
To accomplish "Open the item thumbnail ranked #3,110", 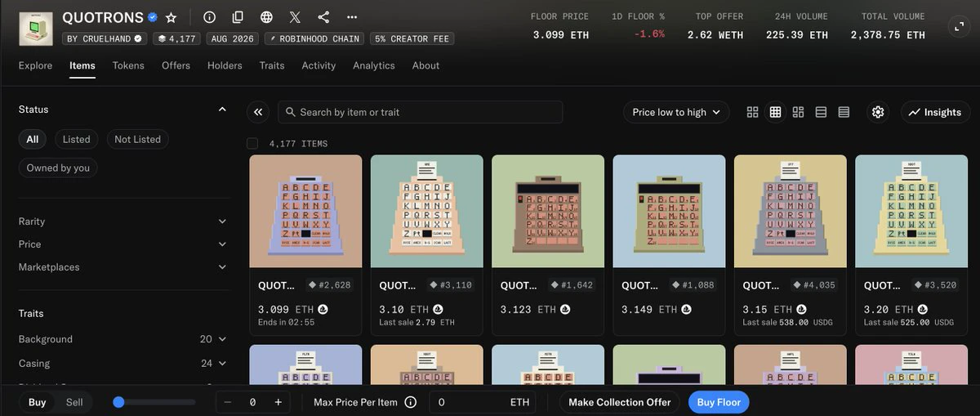I will coord(427,212).
